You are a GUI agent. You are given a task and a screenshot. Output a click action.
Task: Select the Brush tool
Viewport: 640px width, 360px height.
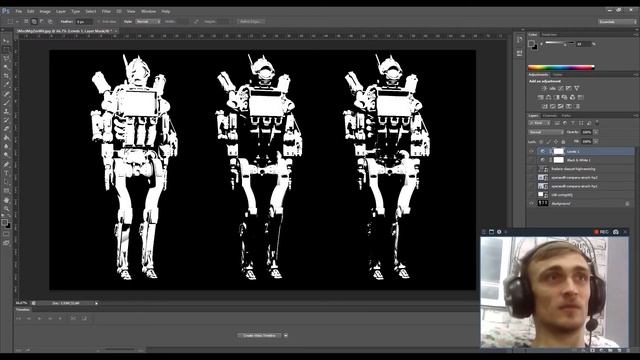[x=6, y=102]
